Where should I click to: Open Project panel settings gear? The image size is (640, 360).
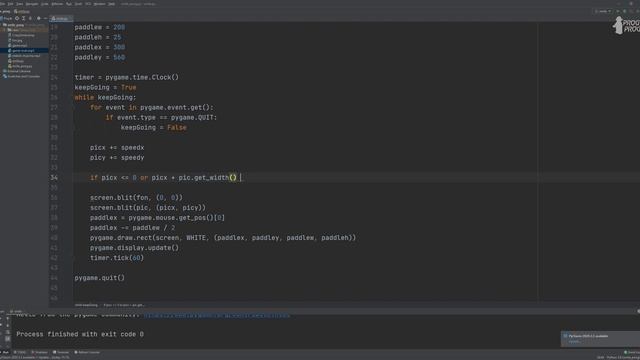click(x=39, y=18)
